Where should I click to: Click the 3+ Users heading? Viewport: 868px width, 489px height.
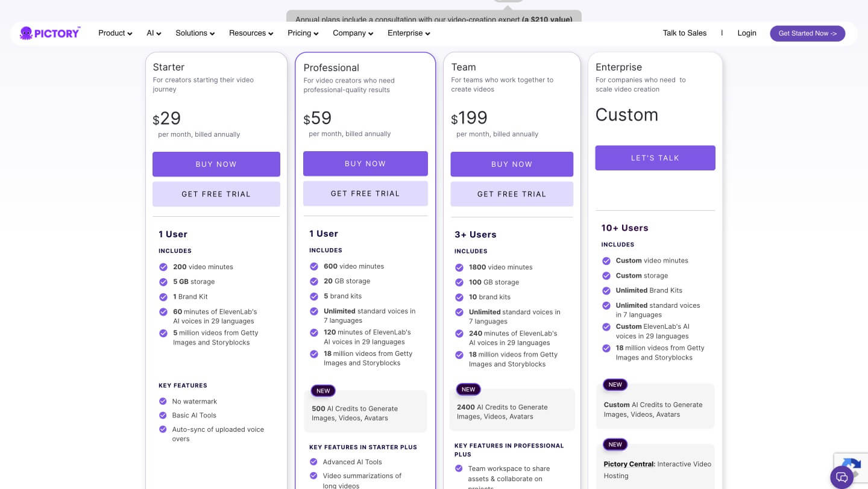coord(476,235)
